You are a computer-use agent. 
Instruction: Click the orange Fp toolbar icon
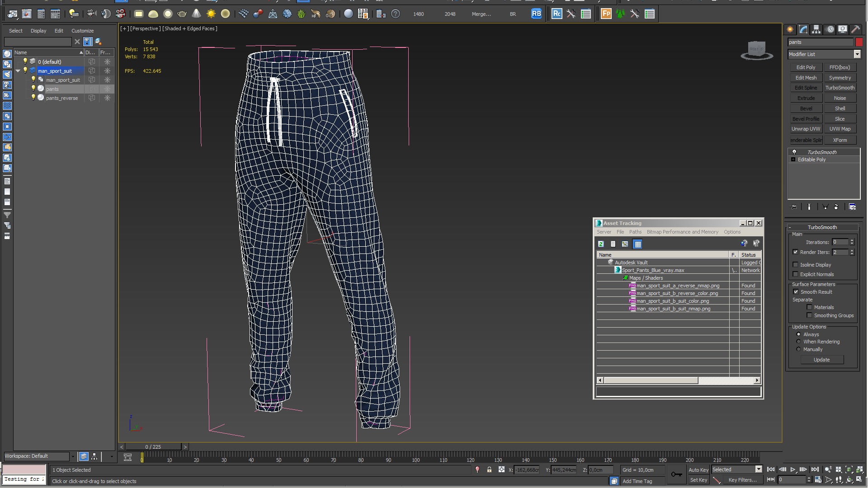tap(606, 14)
